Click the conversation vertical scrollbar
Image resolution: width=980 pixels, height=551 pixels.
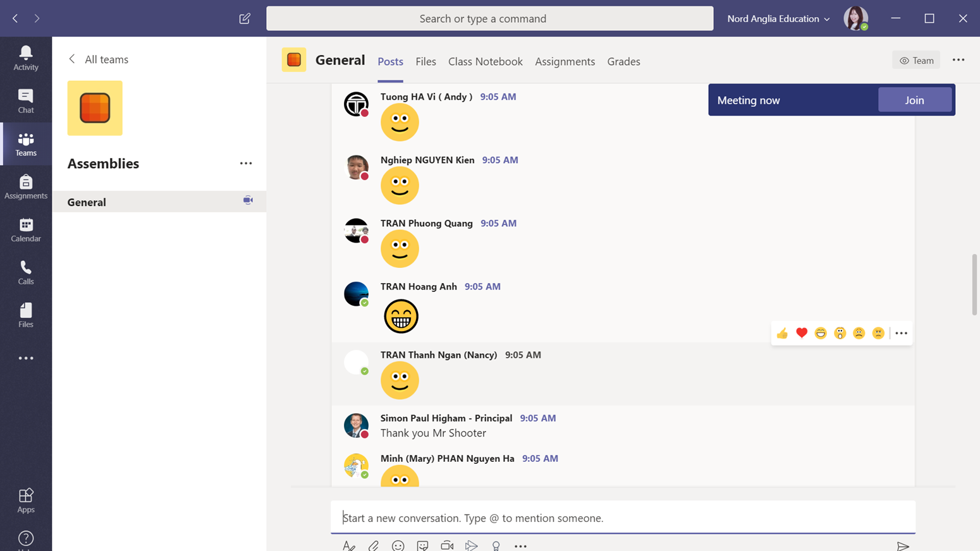974,284
